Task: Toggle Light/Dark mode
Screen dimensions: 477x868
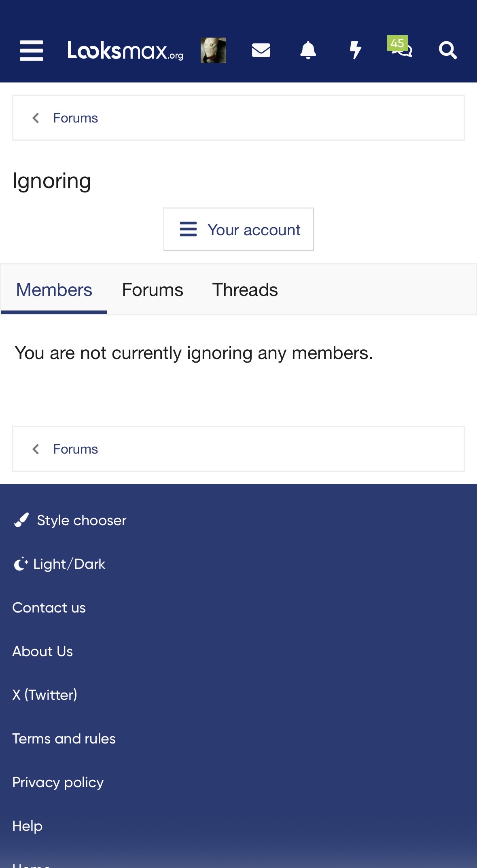Action: click(69, 564)
